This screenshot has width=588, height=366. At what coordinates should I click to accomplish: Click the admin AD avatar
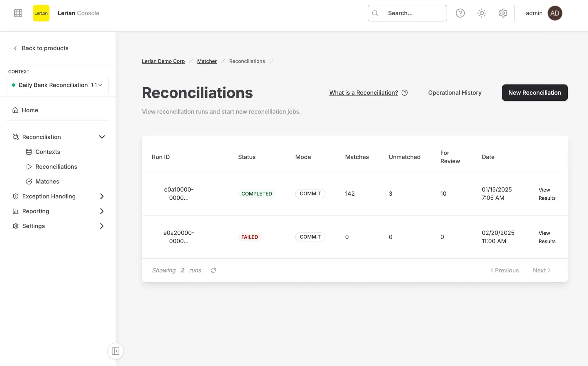tap(554, 13)
